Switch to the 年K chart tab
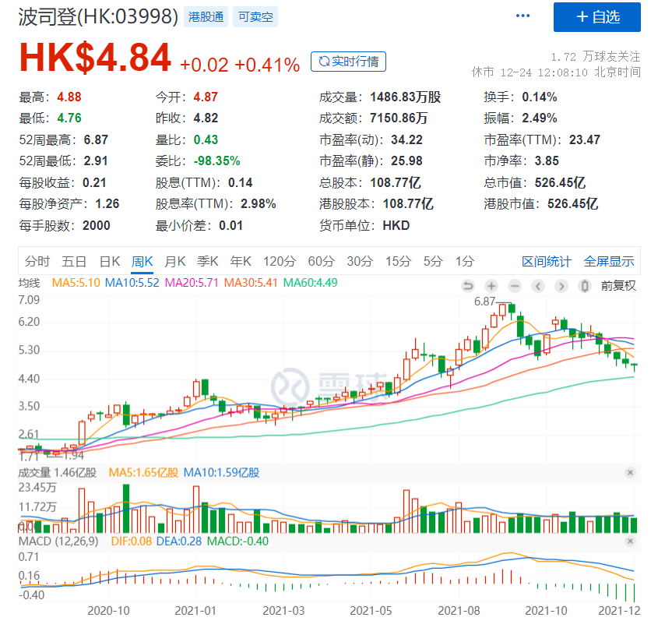Screen dimensions: 672x628 (x=241, y=261)
